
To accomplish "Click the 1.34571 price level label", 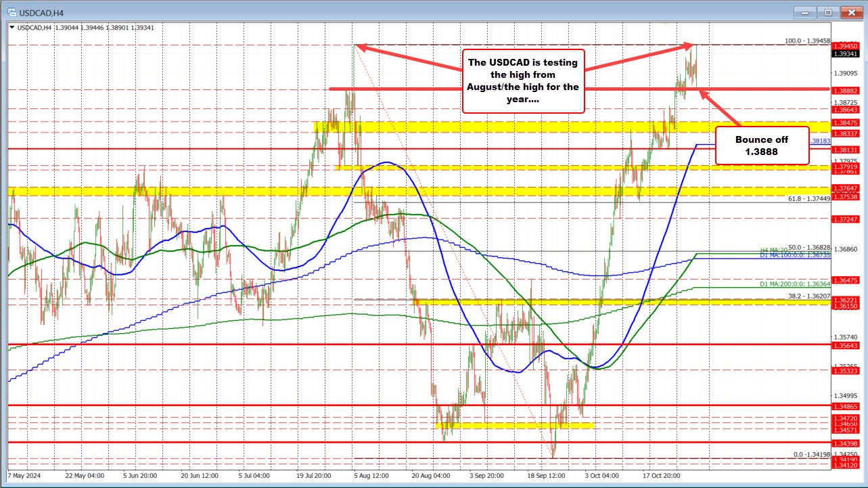I will (845, 430).
